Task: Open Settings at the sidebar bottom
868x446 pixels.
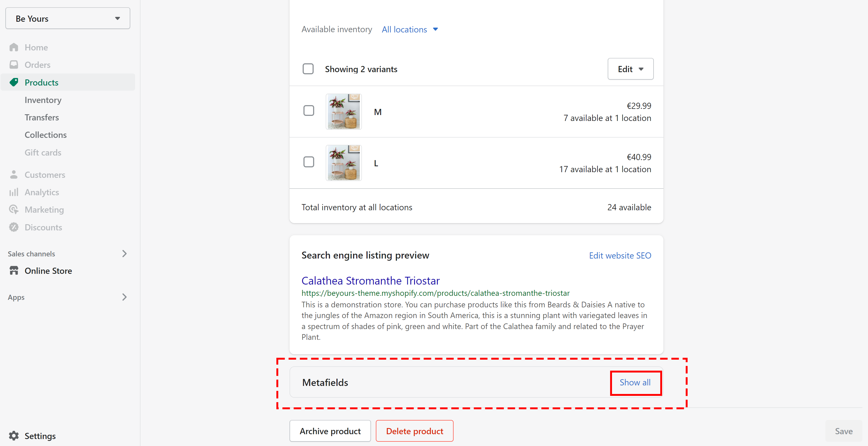Action: coord(40,436)
